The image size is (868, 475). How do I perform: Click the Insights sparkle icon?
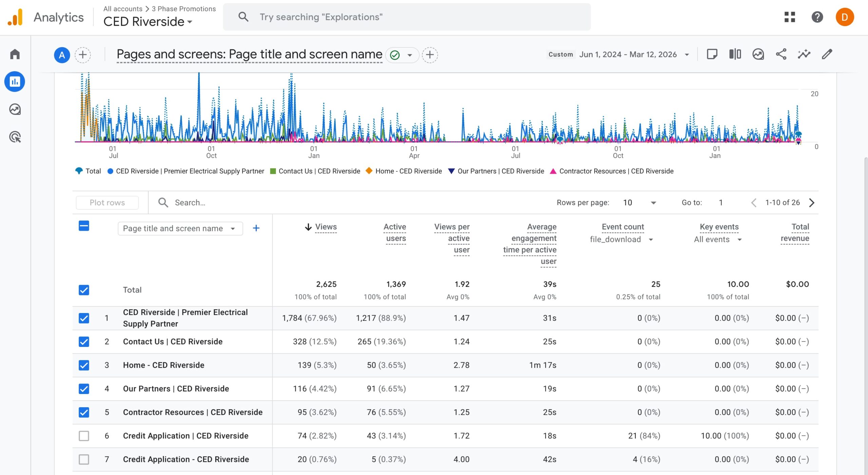[804, 54]
